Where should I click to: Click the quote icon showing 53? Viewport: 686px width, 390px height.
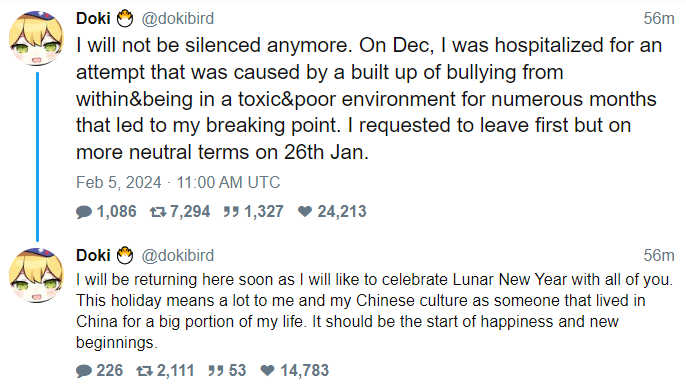(x=216, y=371)
